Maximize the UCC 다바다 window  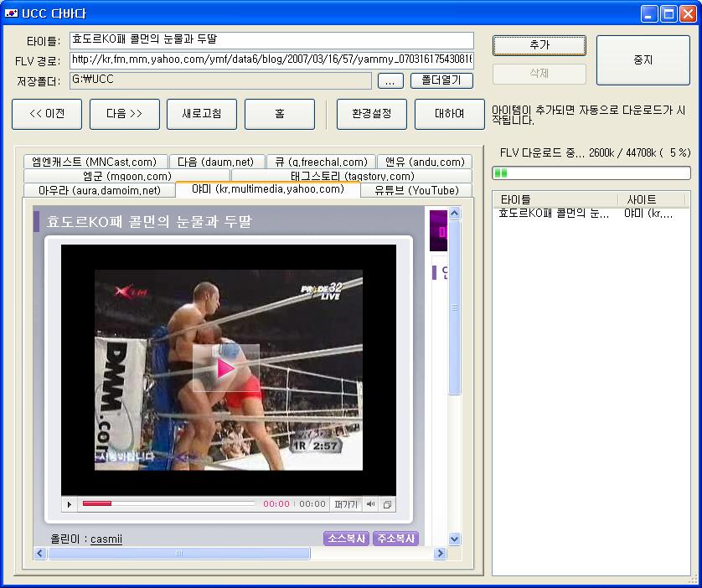668,13
